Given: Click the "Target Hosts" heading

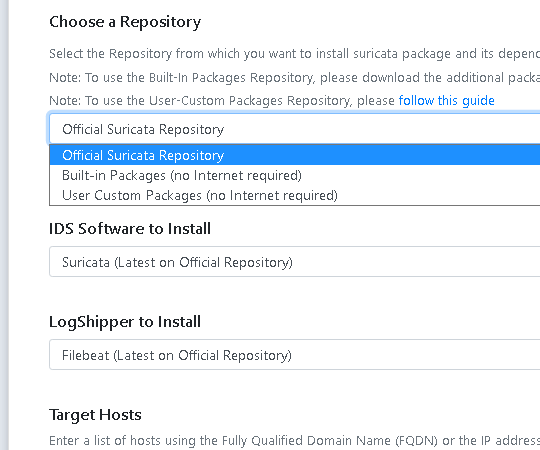Looking at the screenshot, I should click(95, 415).
